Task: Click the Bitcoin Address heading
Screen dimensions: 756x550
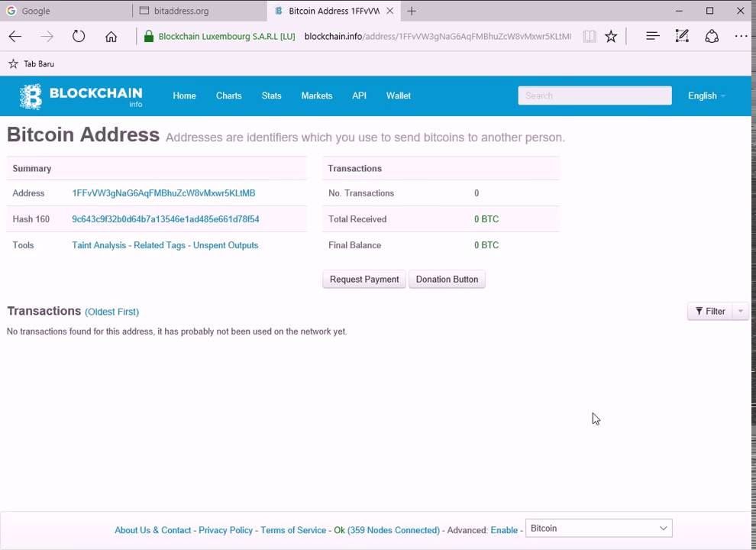Action: coord(83,134)
